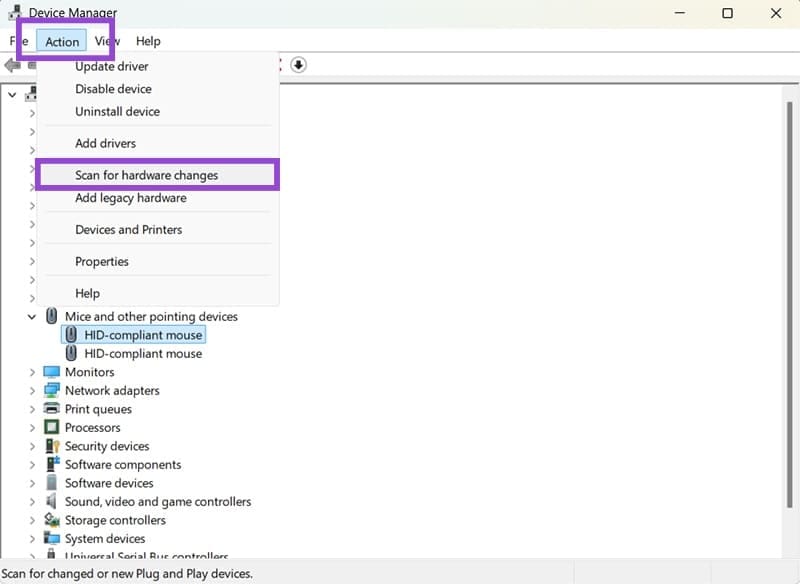Click the System devices icon
Screen dimensions: 800x584
pos(51,538)
